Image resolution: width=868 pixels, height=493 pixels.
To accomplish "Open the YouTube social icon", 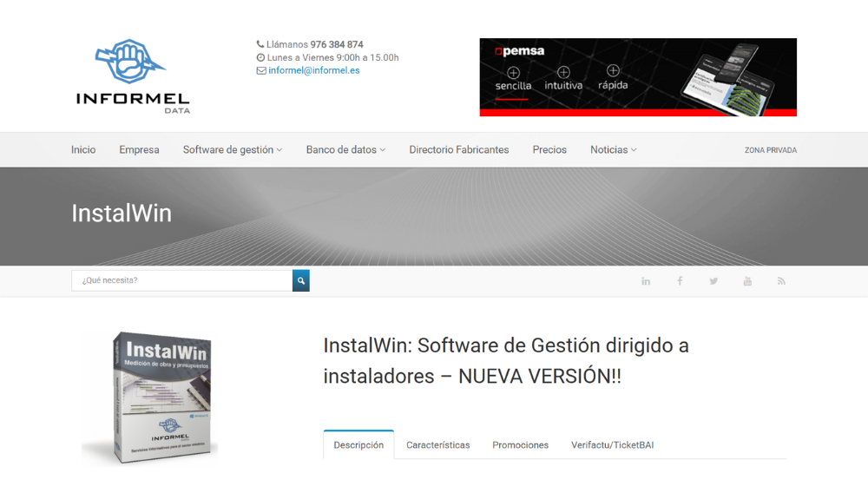I will pos(747,281).
